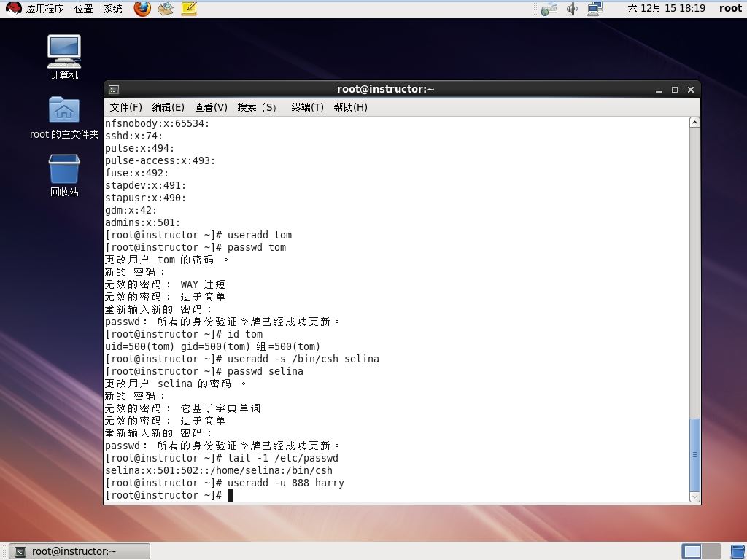Open the 搜索(S) menu
This screenshot has width=747, height=560.
pos(257,108)
